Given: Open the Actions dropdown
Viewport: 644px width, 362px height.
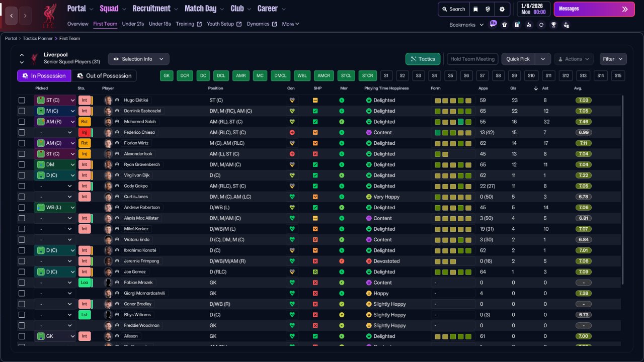Looking at the screenshot, I should click(x=574, y=59).
